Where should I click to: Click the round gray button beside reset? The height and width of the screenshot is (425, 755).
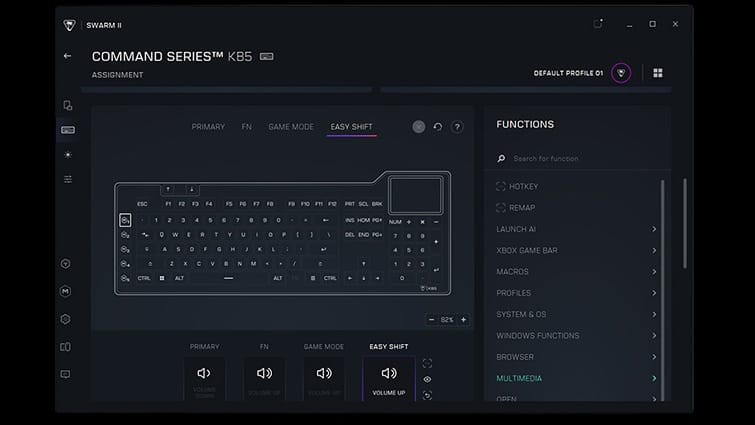419,127
